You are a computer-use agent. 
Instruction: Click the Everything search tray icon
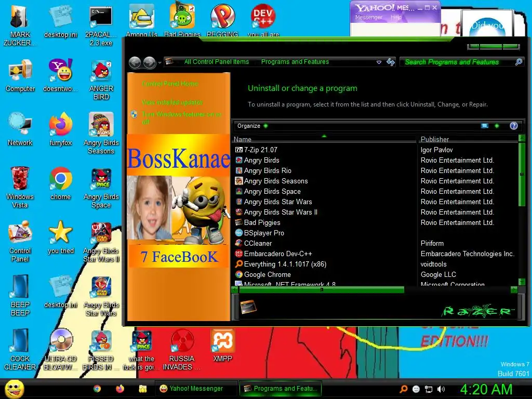[x=404, y=389]
